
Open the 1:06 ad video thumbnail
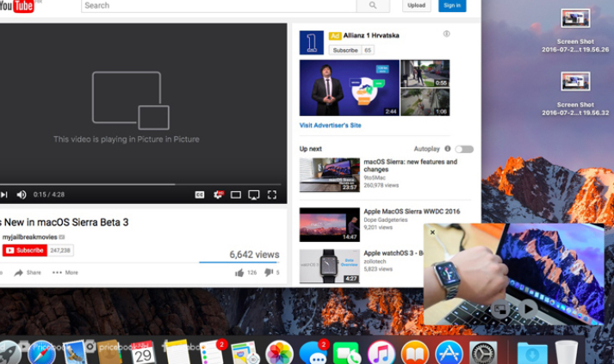click(x=425, y=102)
